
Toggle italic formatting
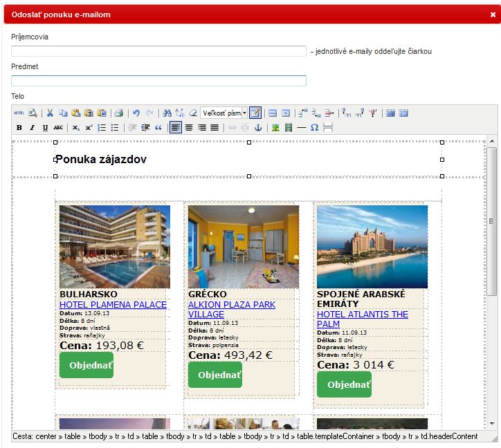point(33,128)
